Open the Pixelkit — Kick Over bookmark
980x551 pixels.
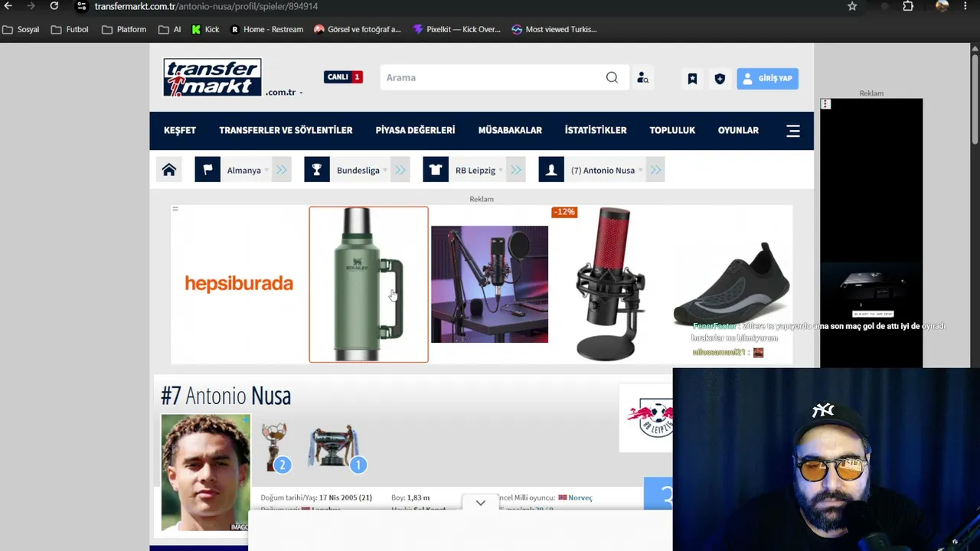point(456,29)
